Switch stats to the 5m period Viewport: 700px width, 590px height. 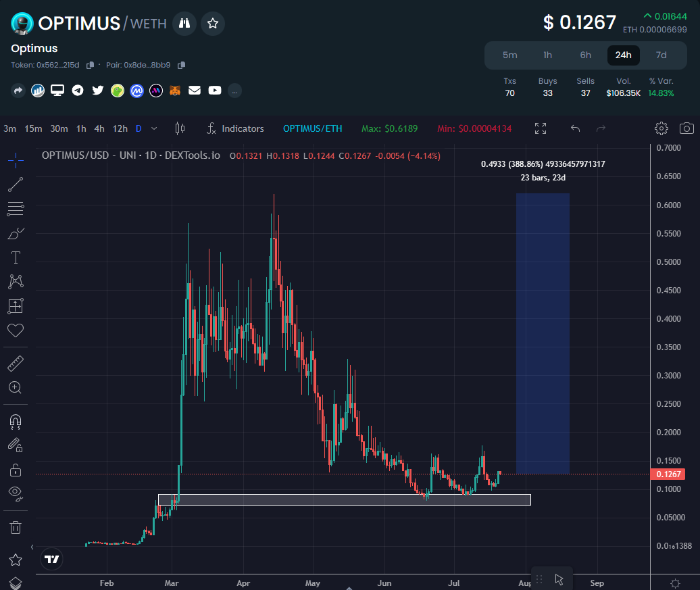pos(510,55)
